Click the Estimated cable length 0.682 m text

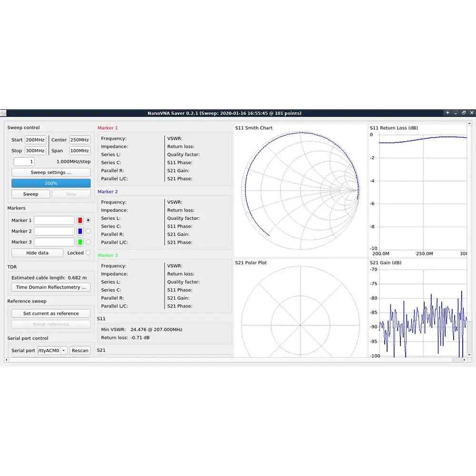point(49,278)
